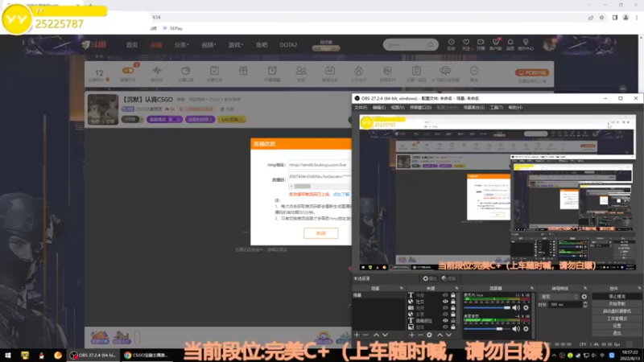Open Douyu creator center lightbulb icon

pos(526,42)
